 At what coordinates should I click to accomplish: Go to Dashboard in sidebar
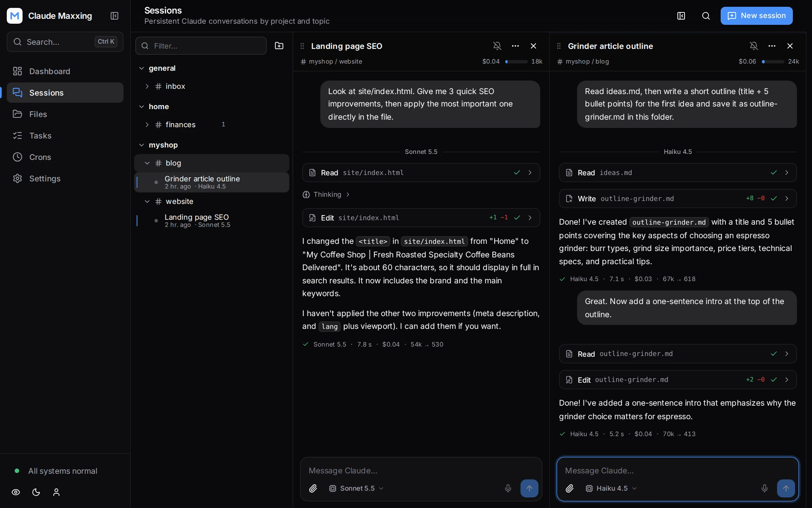click(x=65, y=71)
